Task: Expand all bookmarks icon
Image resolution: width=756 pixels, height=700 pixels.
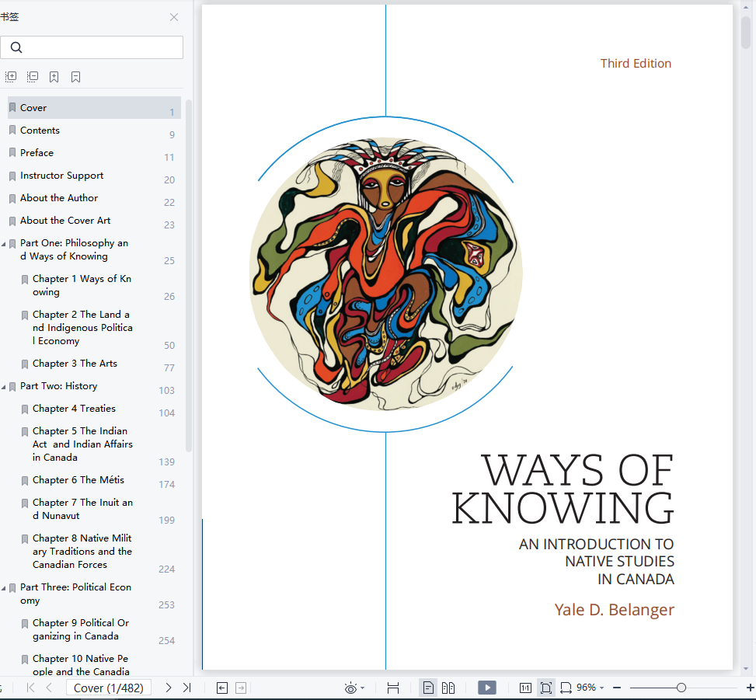Action: click(11, 77)
